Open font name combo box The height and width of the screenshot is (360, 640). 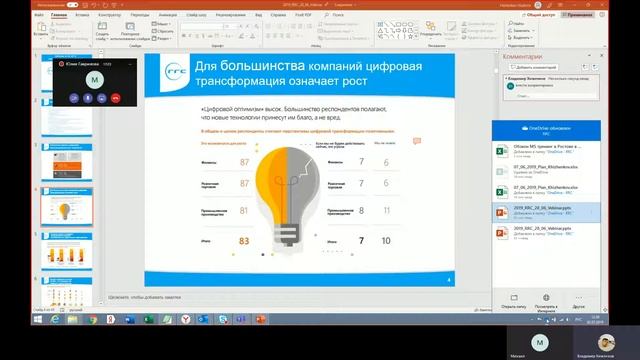tap(201, 26)
